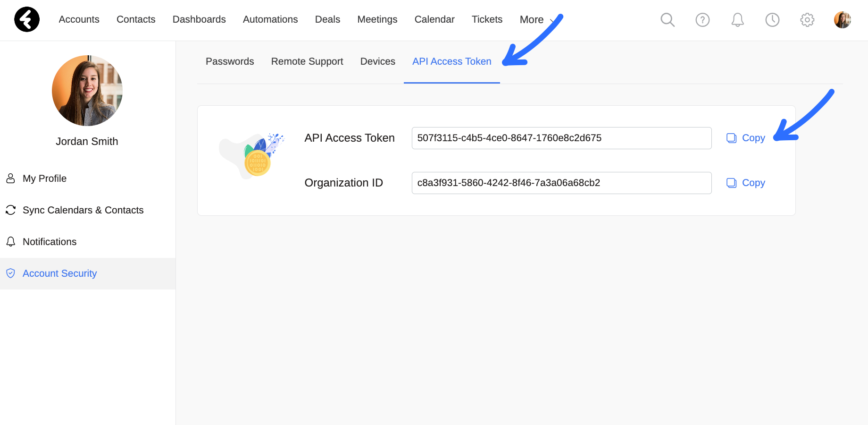The height and width of the screenshot is (425, 868).
Task: Click the shield icon beside Account Security
Action: point(10,273)
